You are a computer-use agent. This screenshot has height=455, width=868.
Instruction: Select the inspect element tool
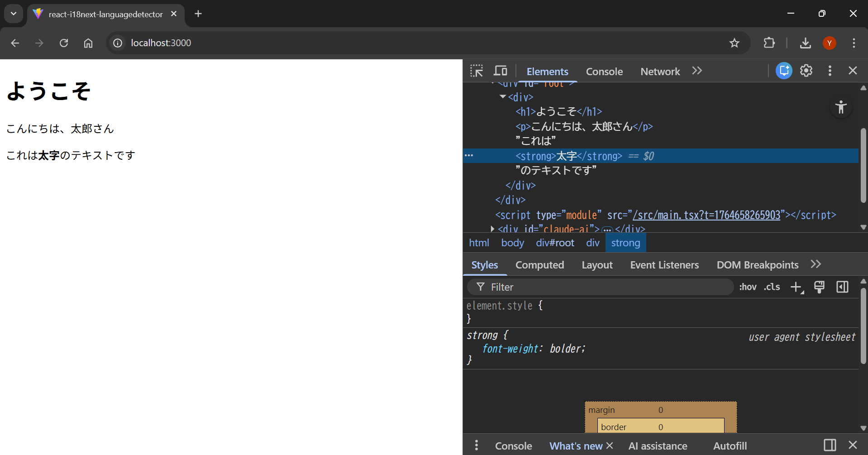477,71
